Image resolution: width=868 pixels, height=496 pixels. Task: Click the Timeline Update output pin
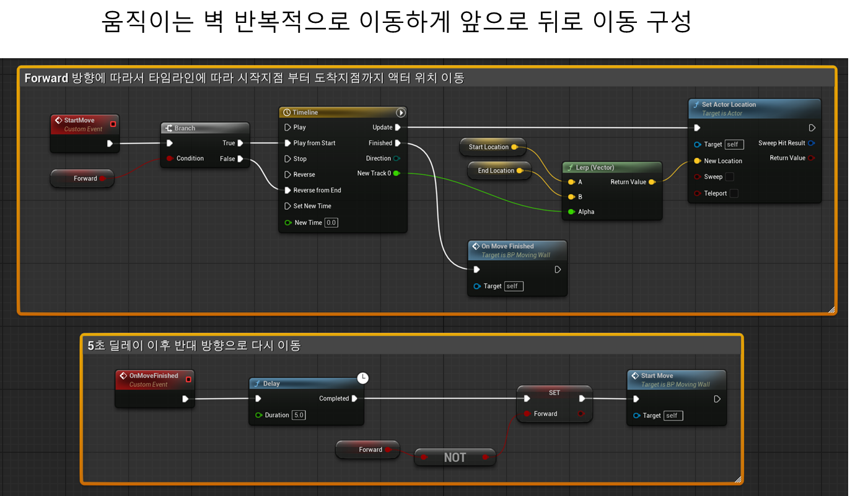[398, 128]
